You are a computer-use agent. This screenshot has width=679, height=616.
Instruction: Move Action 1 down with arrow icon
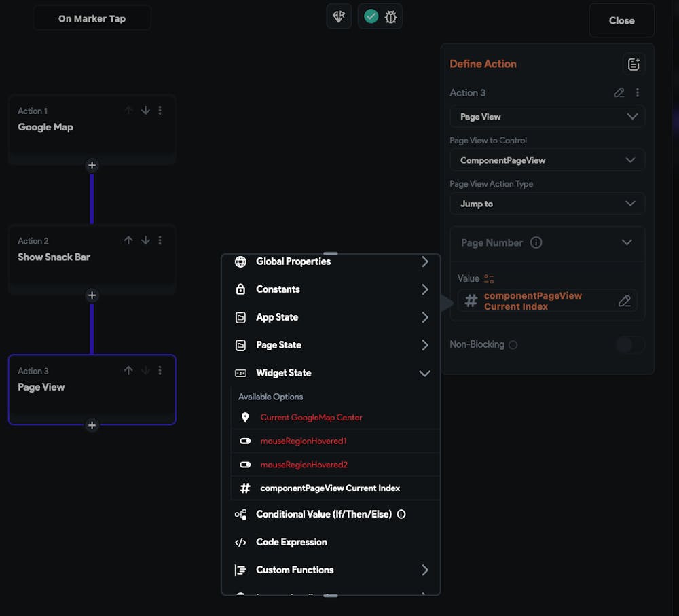point(145,110)
